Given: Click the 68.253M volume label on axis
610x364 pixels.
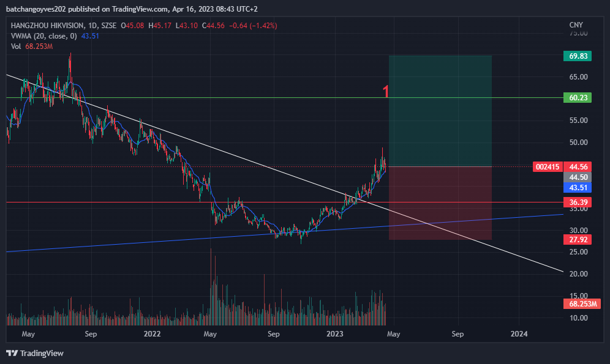Looking at the screenshot, I should [x=582, y=304].
